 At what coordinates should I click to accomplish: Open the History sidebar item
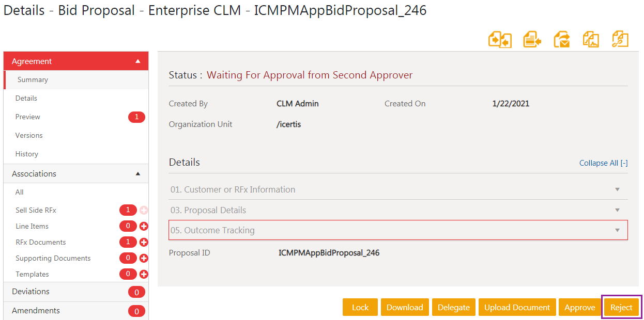pyautogui.click(x=27, y=154)
